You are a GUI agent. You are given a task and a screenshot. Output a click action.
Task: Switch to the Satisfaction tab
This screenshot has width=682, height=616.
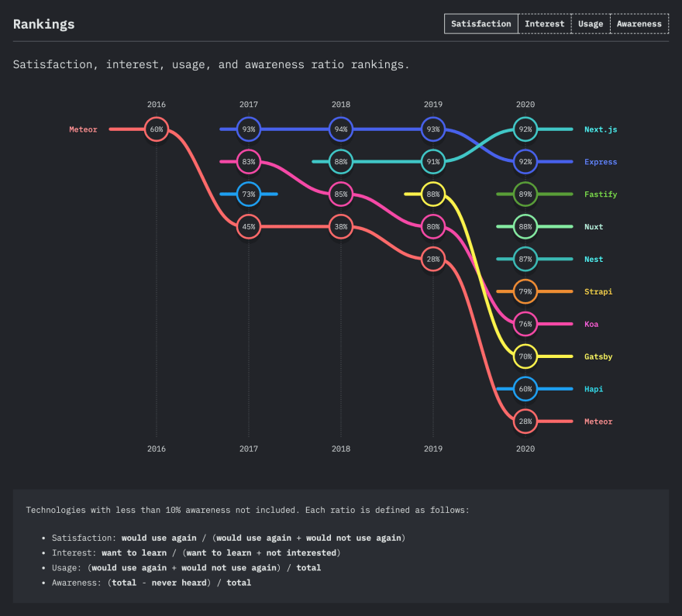480,24
